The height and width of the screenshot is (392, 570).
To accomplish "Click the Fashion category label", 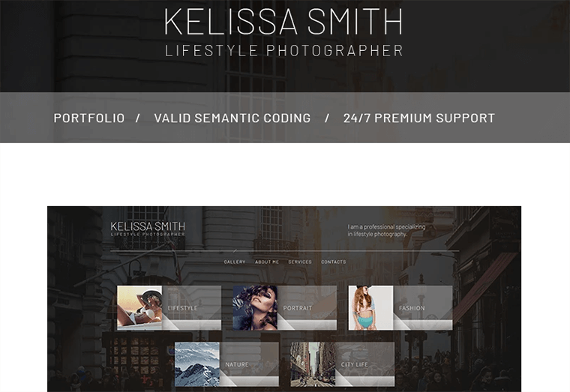I will pyautogui.click(x=412, y=308).
